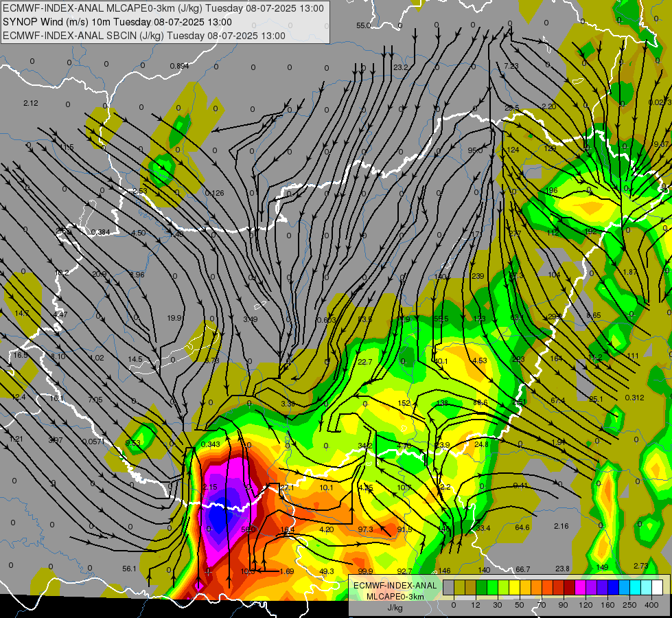
Task: Click the map value '33.4'
Action: pyautogui.click(x=483, y=528)
